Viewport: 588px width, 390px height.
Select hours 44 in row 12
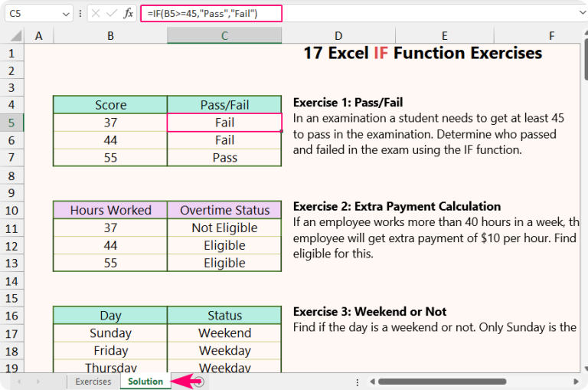coord(110,245)
